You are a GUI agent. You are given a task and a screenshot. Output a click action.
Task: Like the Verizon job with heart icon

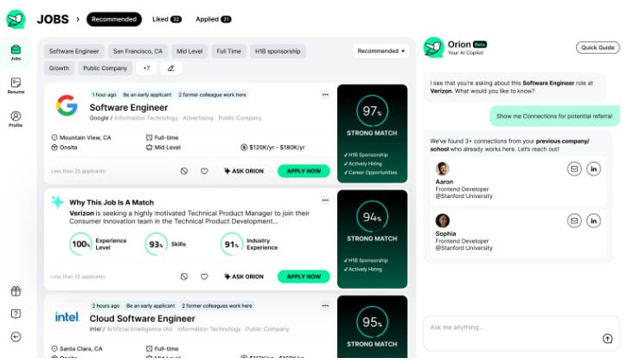(204, 277)
